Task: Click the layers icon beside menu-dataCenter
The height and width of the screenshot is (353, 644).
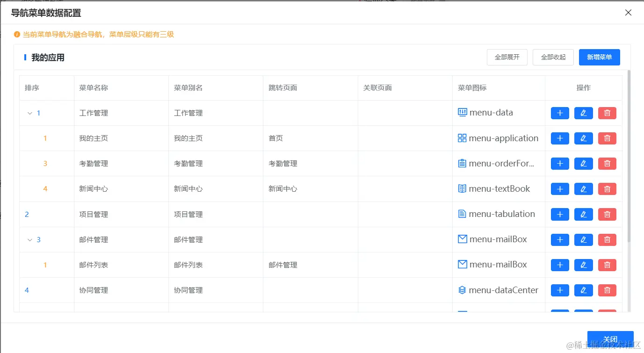Action: coord(462,290)
